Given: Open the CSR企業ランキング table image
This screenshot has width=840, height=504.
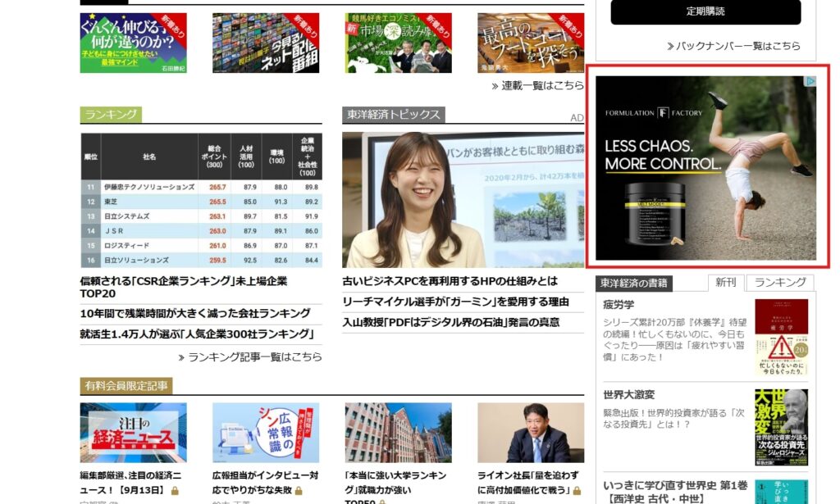Looking at the screenshot, I should [x=201, y=200].
